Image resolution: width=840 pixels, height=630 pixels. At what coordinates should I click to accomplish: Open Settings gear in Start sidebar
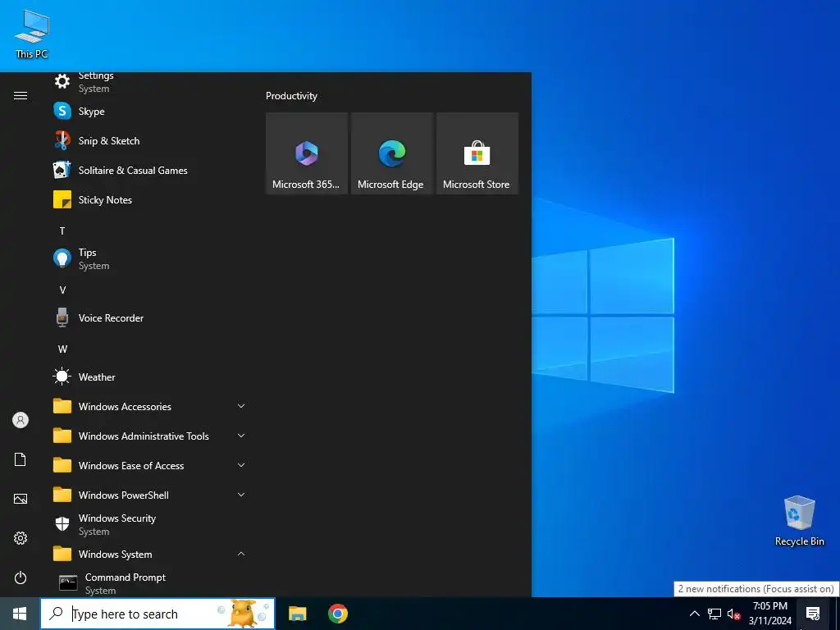click(x=21, y=538)
